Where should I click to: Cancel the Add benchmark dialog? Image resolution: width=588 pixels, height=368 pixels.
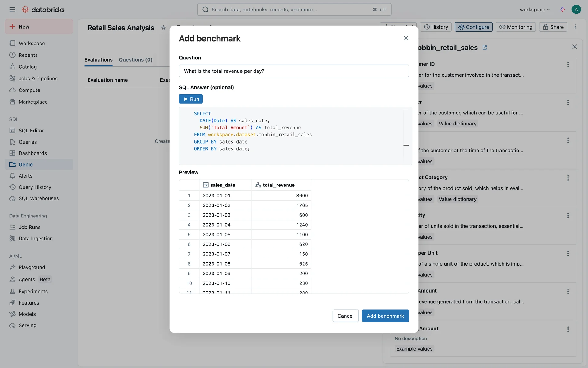click(x=345, y=316)
